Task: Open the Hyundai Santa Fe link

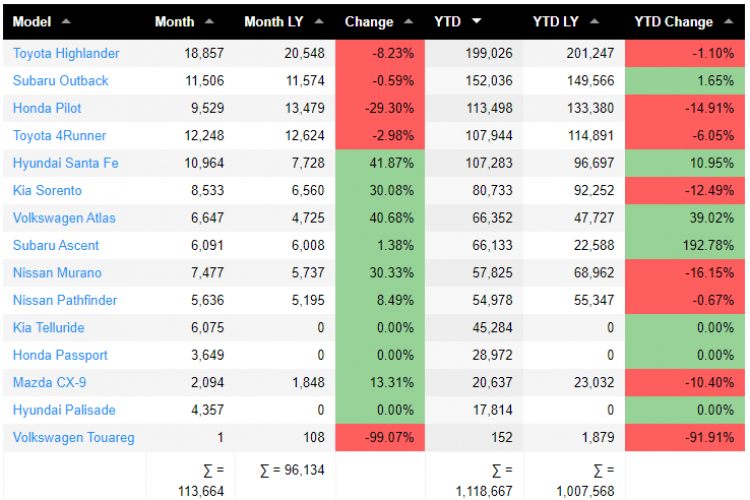Action: click(x=66, y=163)
